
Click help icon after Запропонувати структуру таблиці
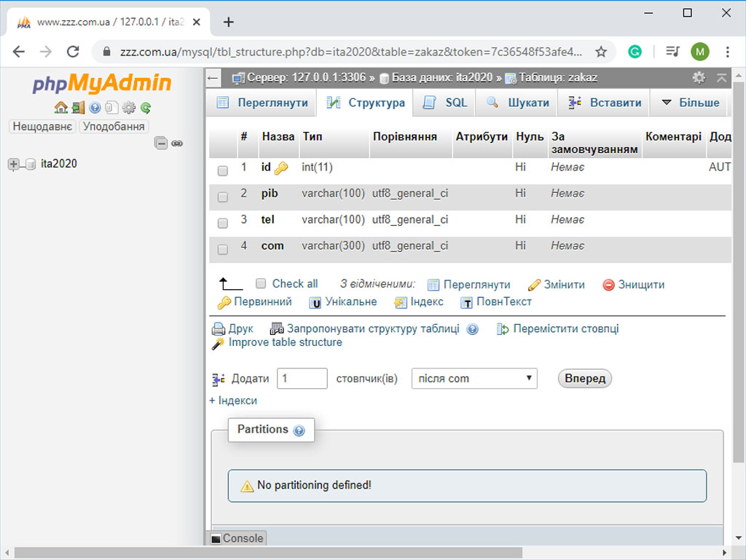(x=472, y=329)
